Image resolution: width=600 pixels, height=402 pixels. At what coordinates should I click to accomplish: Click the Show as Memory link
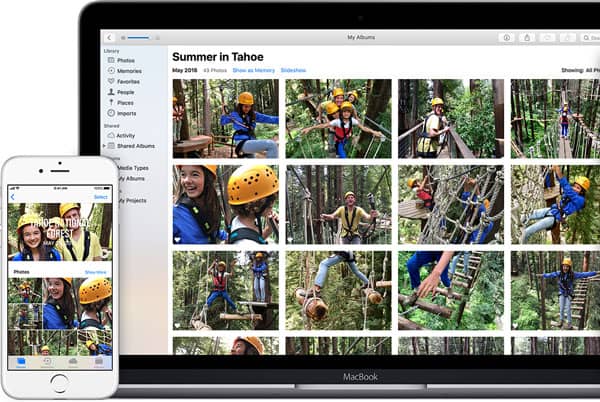point(254,70)
